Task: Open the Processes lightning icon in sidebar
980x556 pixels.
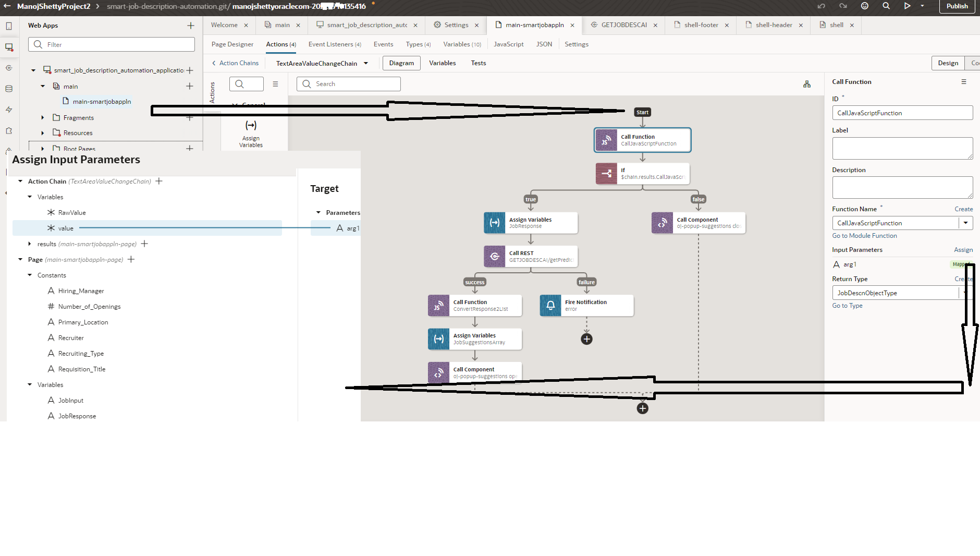Action: click(9, 110)
